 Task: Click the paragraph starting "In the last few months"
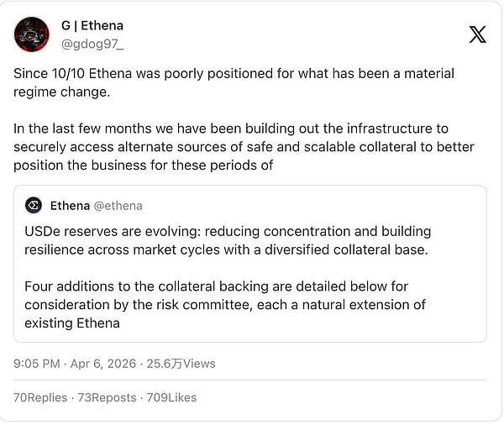click(244, 147)
